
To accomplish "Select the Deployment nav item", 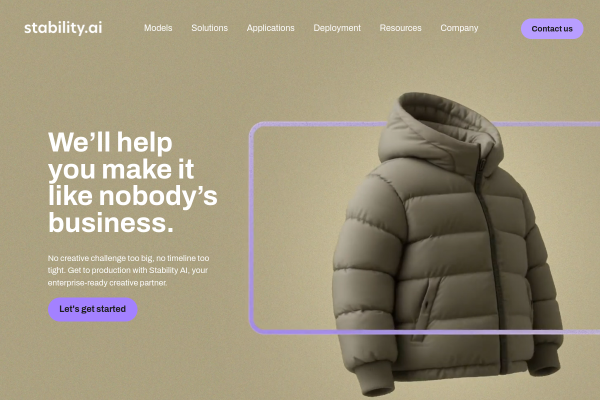I will click(x=337, y=28).
